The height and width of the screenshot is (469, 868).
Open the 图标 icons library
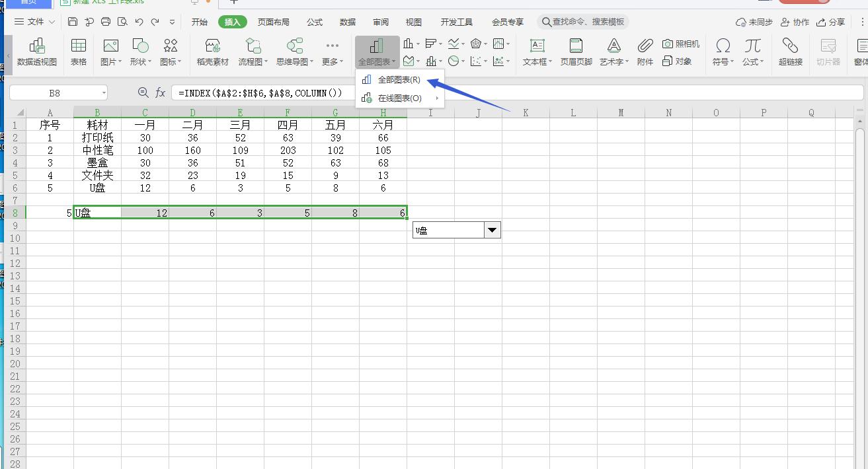click(x=171, y=52)
